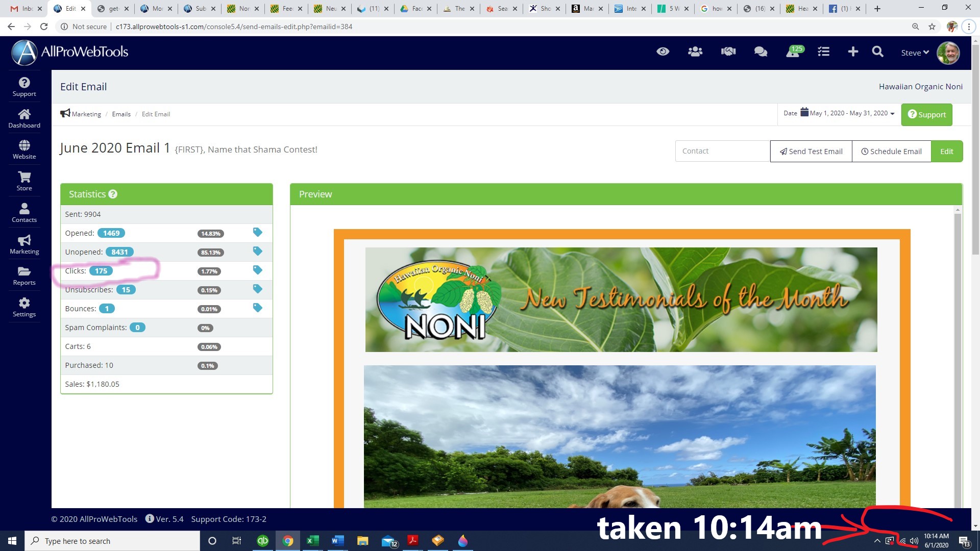
Task: Click the AllProWebTools logo
Action: pyautogui.click(x=70, y=52)
